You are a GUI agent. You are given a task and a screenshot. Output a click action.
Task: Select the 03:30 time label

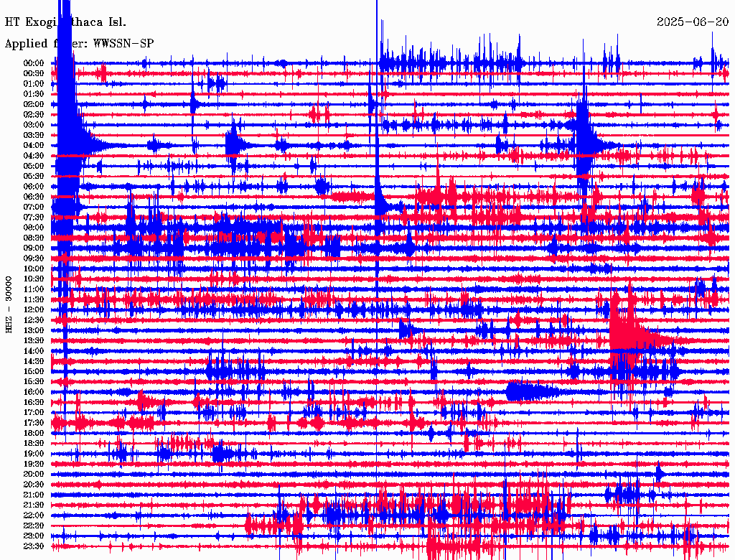[34, 135]
